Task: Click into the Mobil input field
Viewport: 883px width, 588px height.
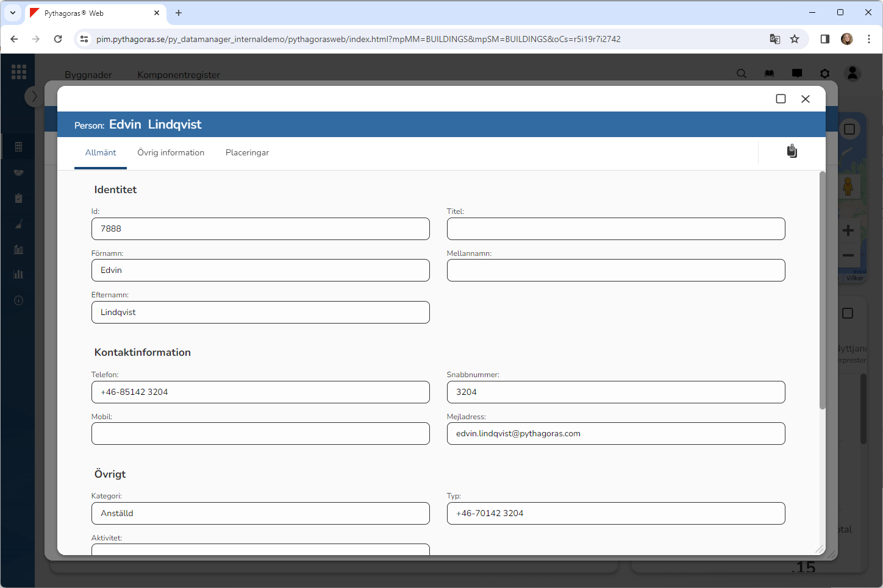Action: pos(260,434)
